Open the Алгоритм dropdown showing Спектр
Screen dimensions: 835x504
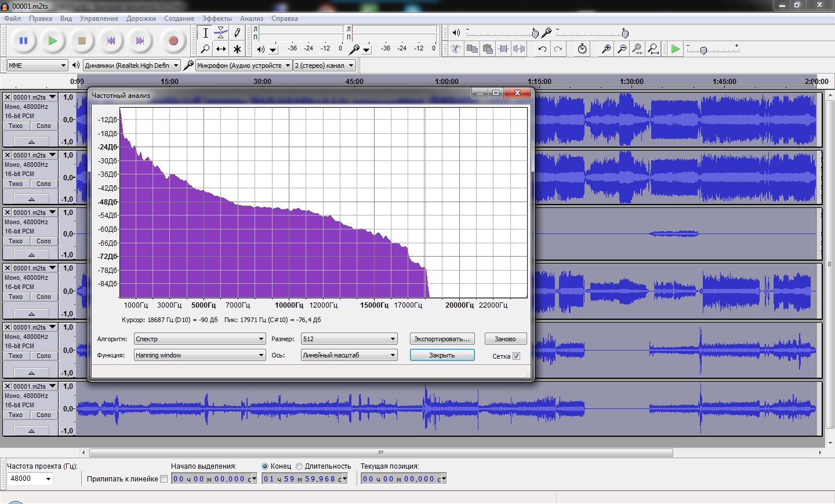[200, 339]
